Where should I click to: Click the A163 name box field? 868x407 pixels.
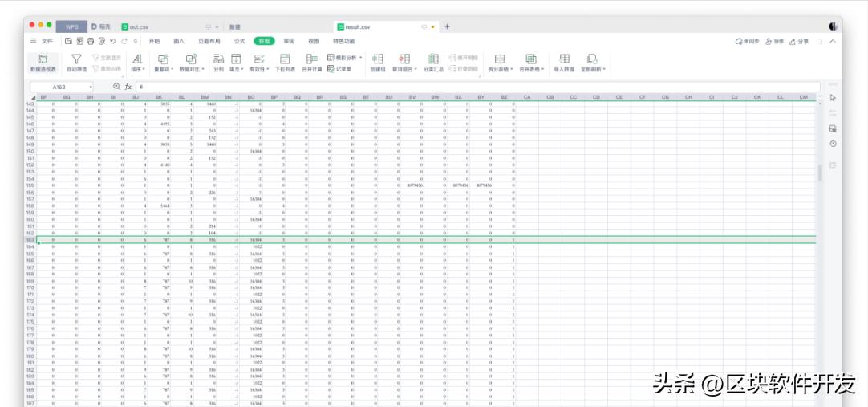pos(60,86)
